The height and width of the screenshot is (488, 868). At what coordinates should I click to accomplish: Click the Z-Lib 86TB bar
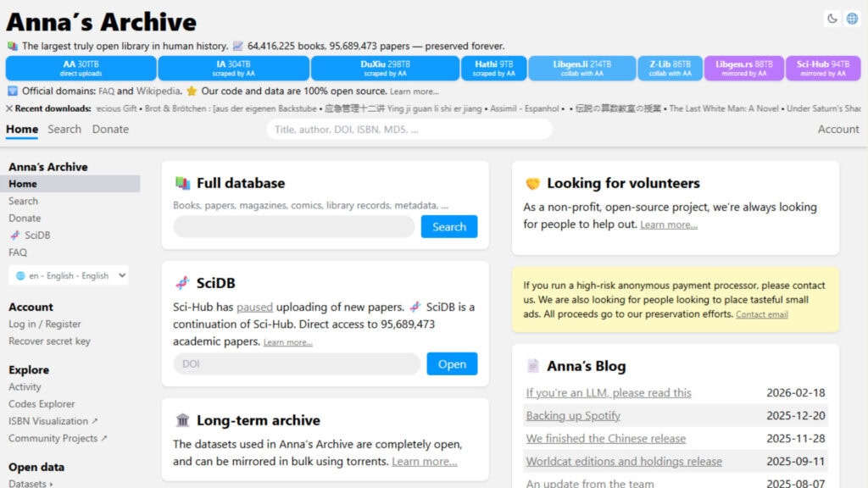click(x=670, y=68)
